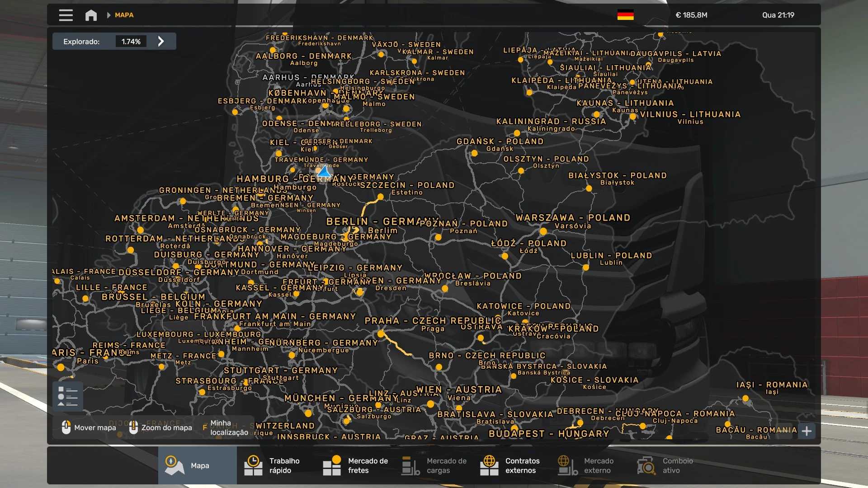Expand the Explorado percentage chevron
Image resolution: width=868 pixels, height=488 pixels.
click(x=161, y=42)
